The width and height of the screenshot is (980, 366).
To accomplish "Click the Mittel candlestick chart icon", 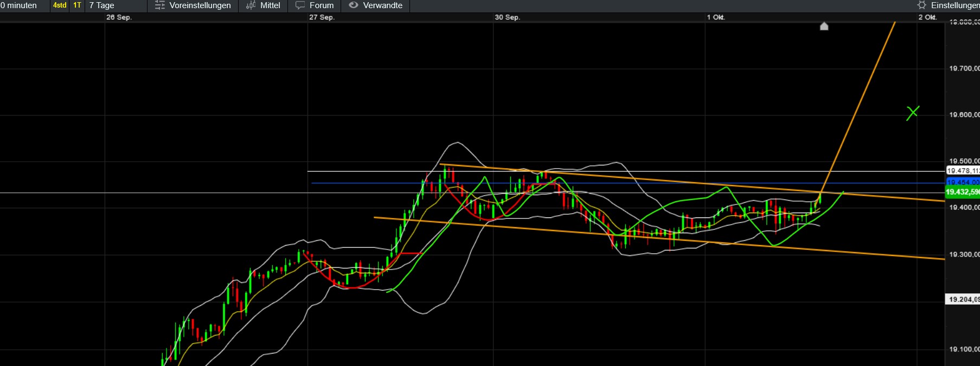I will (x=251, y=5).
